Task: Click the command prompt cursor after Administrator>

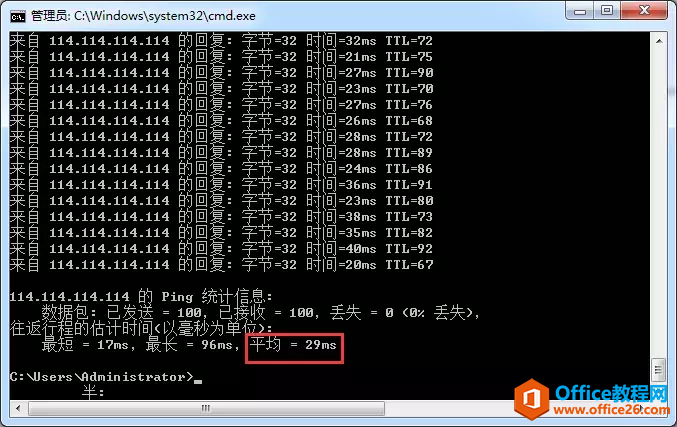Action: coord(198,381)
